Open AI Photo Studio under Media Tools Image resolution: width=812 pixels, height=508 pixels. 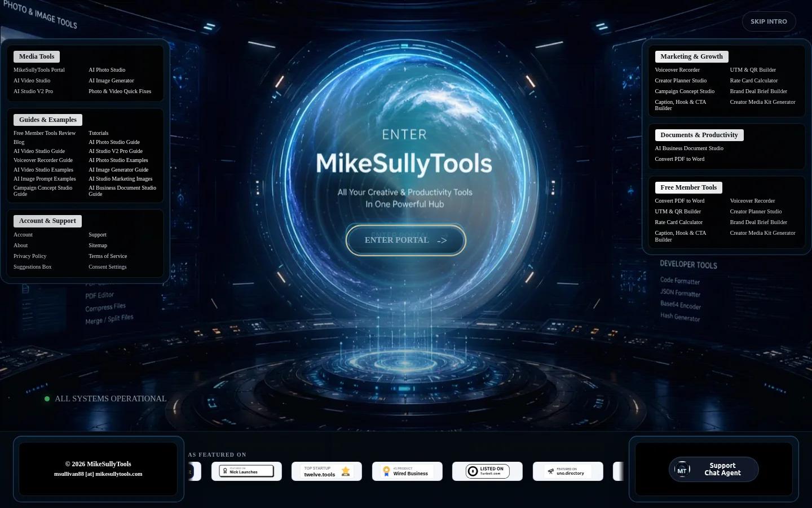[x=107, y=70]
